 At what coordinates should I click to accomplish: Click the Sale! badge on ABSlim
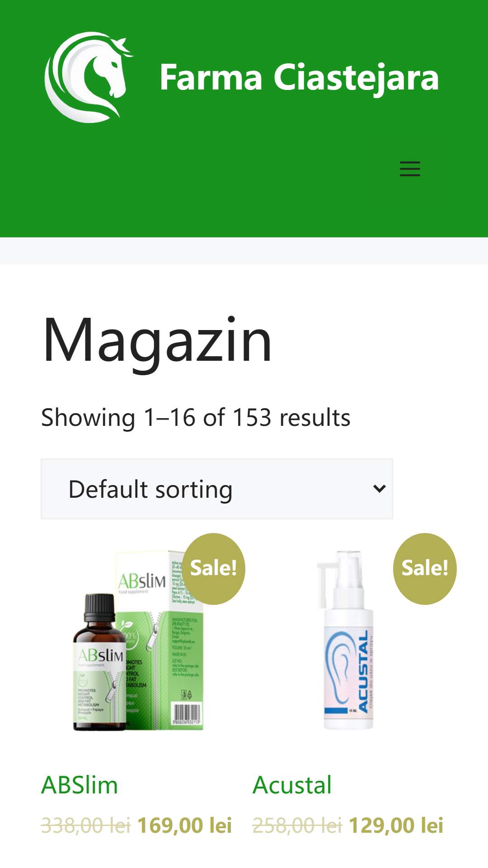pos(213,568)
